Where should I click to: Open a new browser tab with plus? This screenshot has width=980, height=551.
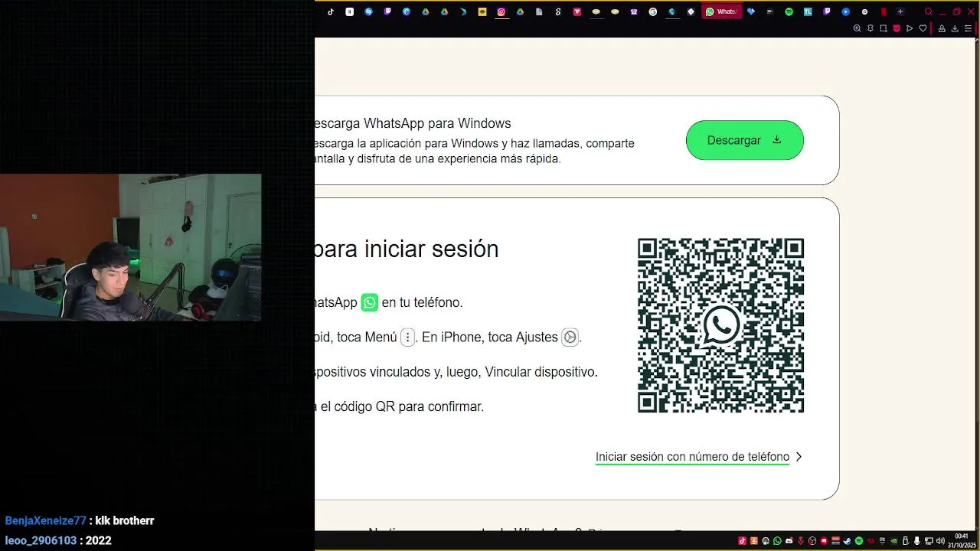[900, 11]
